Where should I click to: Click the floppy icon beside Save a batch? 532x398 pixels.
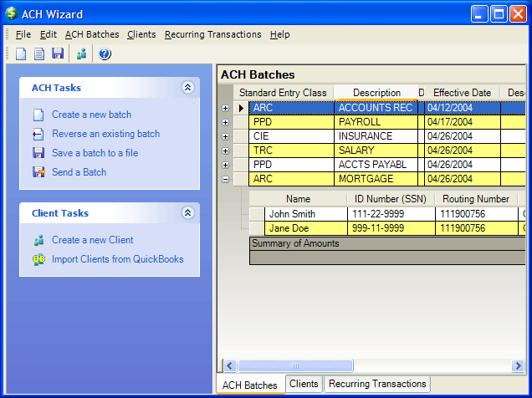38,153
